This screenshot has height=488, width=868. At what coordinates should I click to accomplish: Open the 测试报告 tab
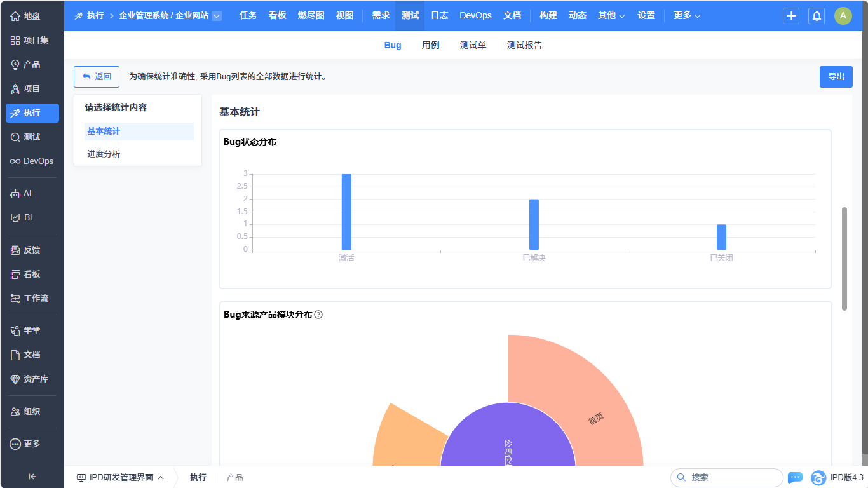524,45
